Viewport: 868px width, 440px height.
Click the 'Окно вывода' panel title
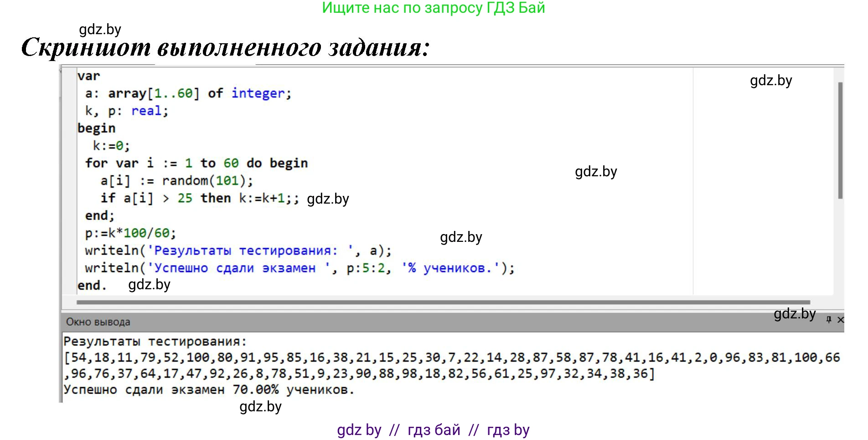coord(98,322)
